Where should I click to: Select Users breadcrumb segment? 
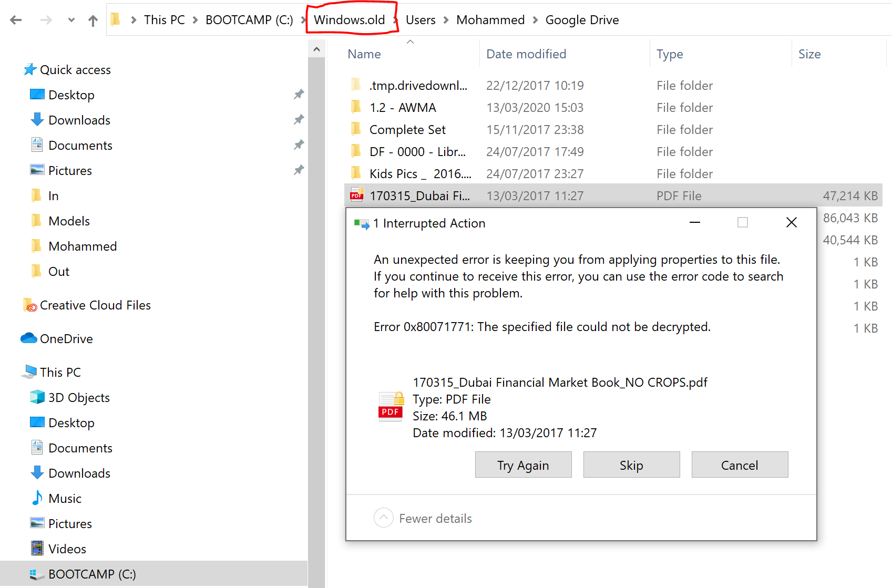pos(421,20)
